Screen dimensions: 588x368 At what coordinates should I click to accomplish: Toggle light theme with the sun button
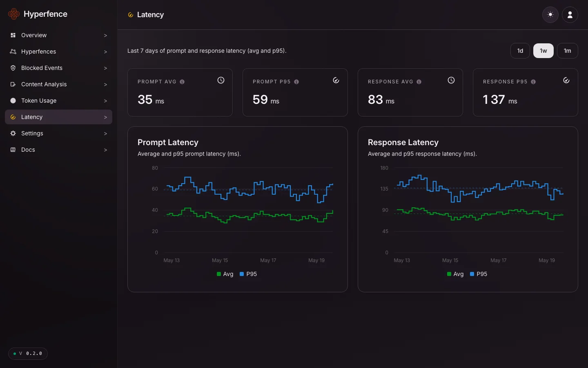(x=550, y=15)
